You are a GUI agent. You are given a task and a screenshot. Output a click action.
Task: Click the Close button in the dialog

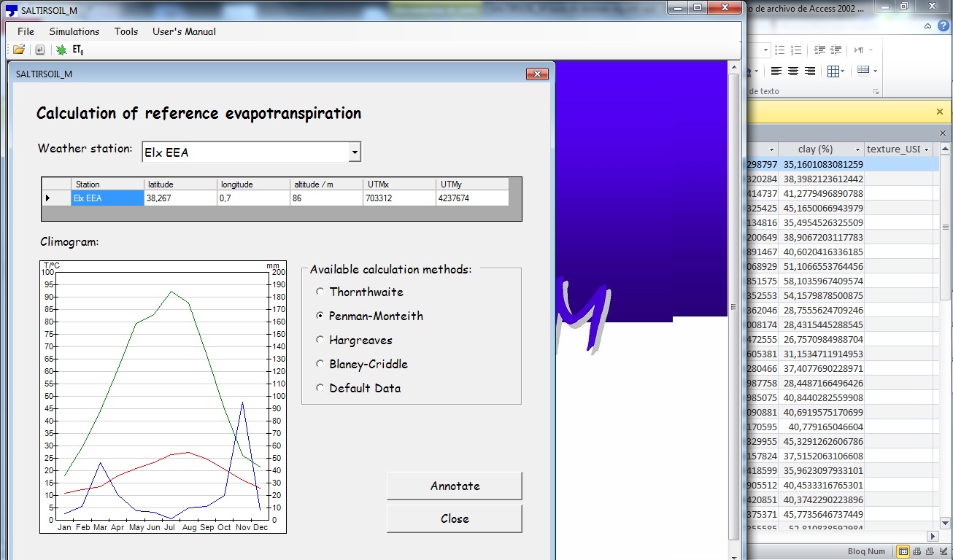(455, 518)
